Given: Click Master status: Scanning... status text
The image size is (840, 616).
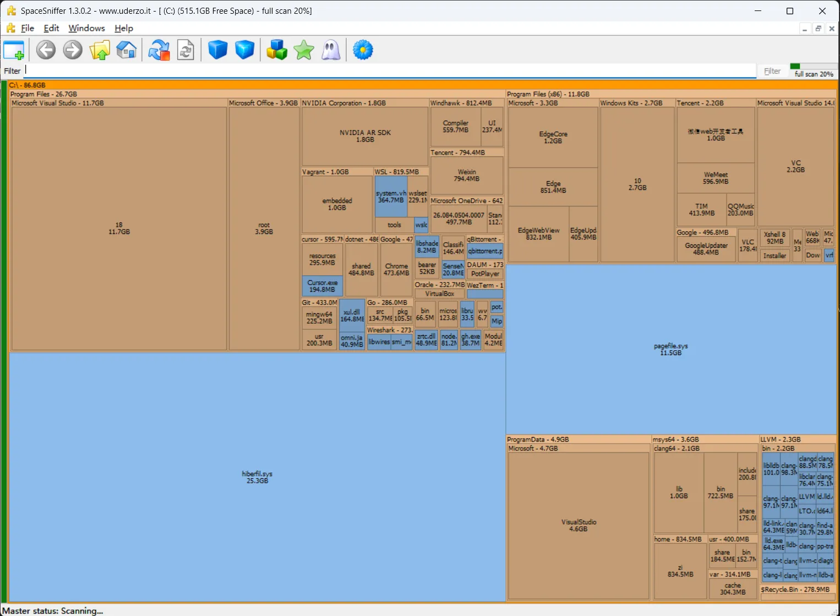Looking at the screenshot, I should pyautogui.click(x=52, y=610).
